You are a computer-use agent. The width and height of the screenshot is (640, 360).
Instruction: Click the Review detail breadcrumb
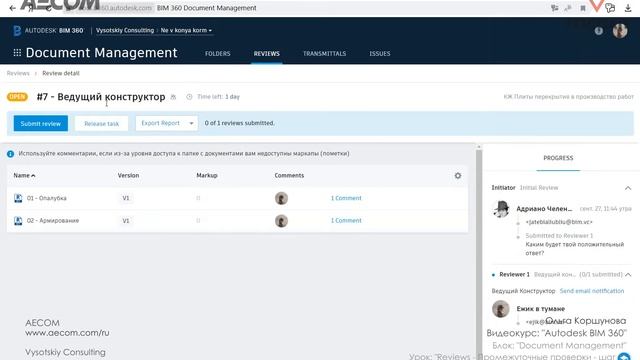click(x=61, y=73)
